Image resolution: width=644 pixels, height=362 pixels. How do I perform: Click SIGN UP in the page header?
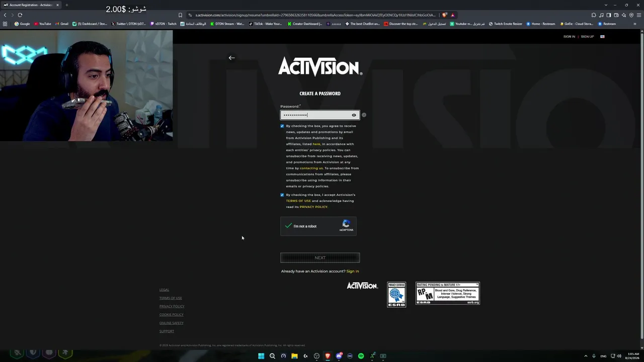click(x=587, y=37)
